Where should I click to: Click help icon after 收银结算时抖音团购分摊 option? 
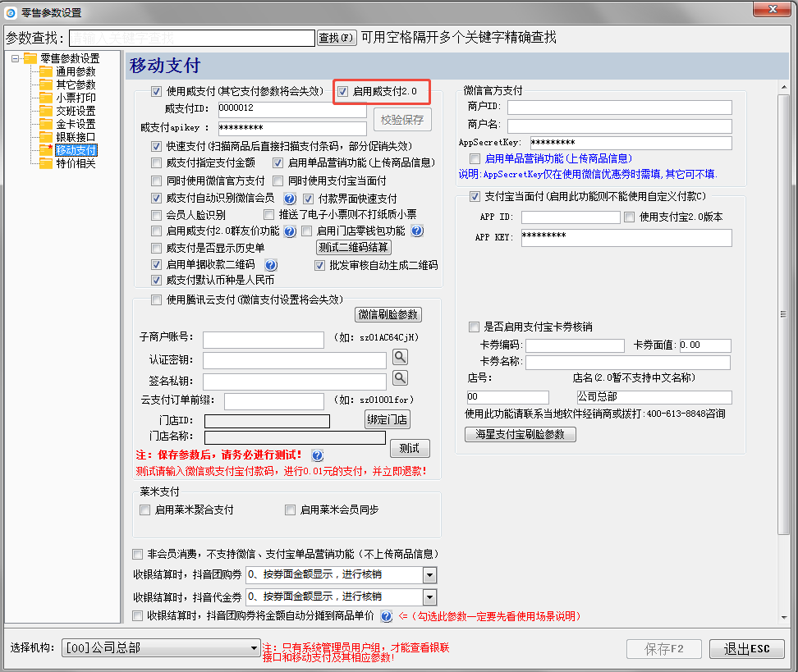(x=386, y=616)
